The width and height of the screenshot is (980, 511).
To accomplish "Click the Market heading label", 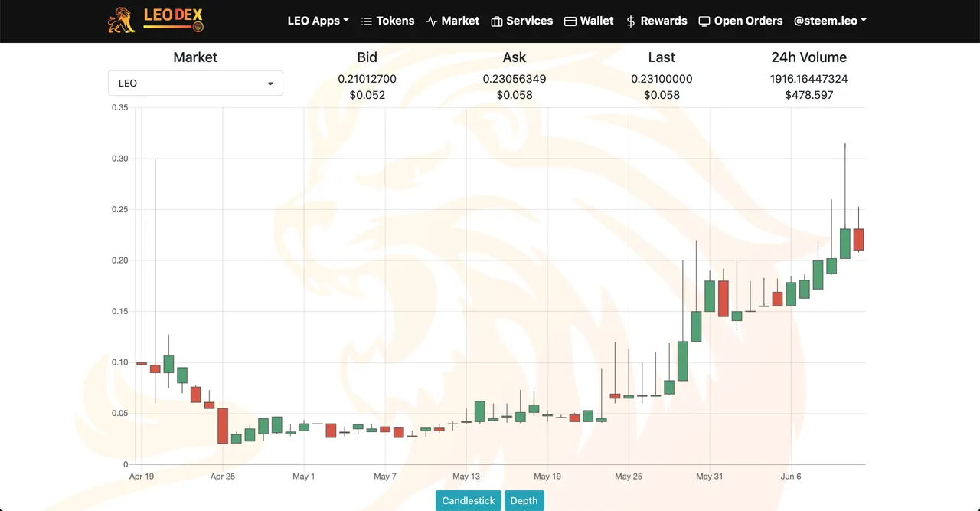I will point(195,57).
